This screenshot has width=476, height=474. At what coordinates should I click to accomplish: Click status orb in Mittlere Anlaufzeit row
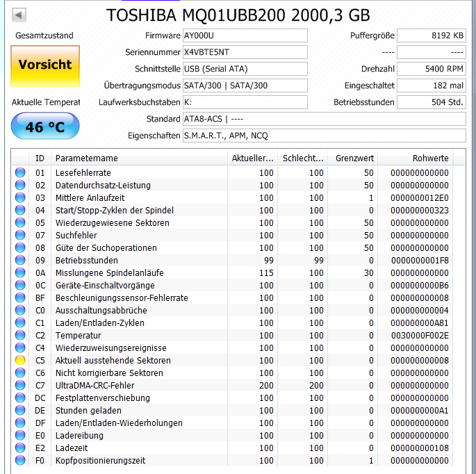click(x=20, y=197)
